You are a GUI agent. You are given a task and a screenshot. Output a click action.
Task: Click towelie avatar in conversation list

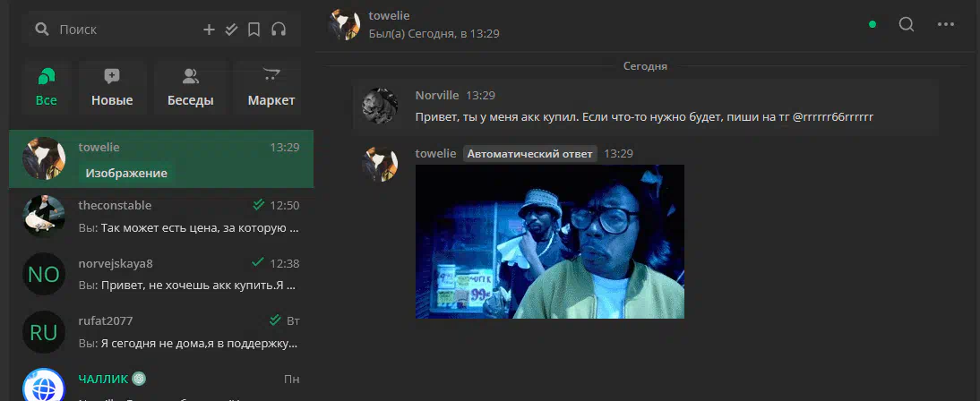pyautogui.click(x=44, y=158)
